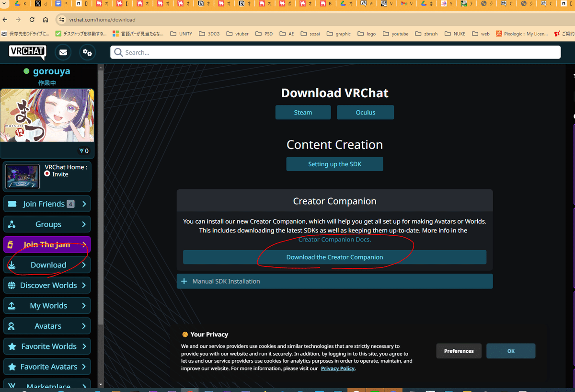Click the VRChat Home world thumbnail

pyautogui.click(x=23, y=176)
